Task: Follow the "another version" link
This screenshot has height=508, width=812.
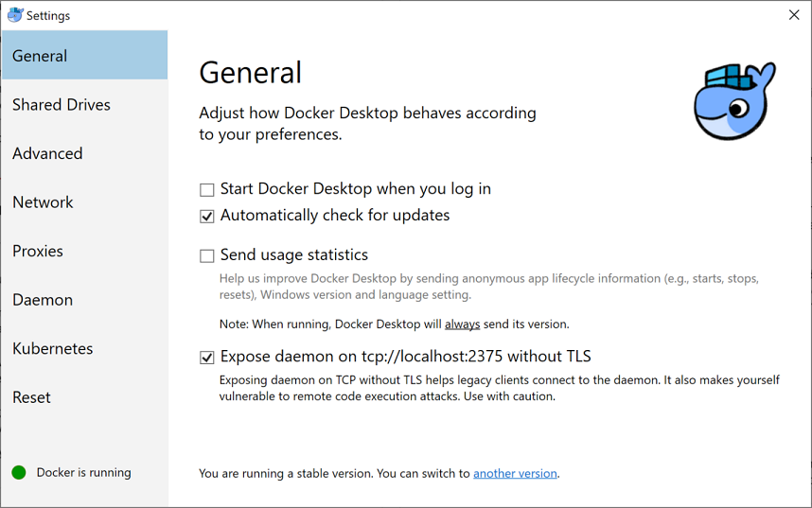Action: (x=515, y=473)
